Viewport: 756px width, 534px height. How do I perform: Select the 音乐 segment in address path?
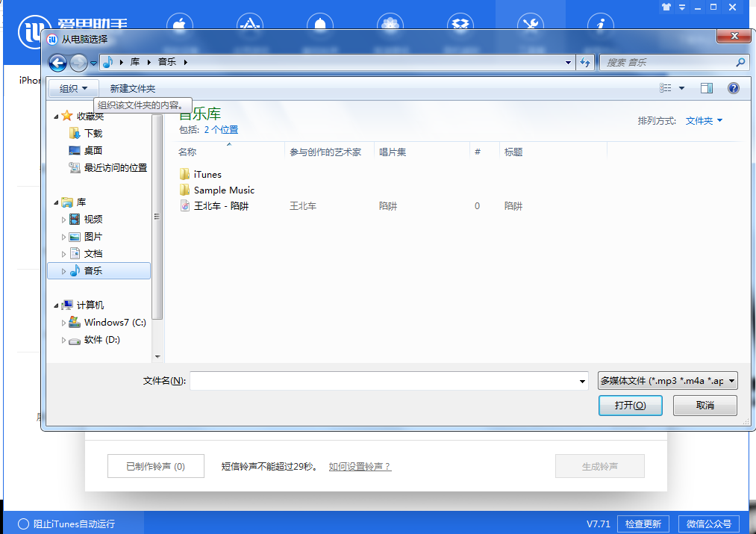coord(167,62)
